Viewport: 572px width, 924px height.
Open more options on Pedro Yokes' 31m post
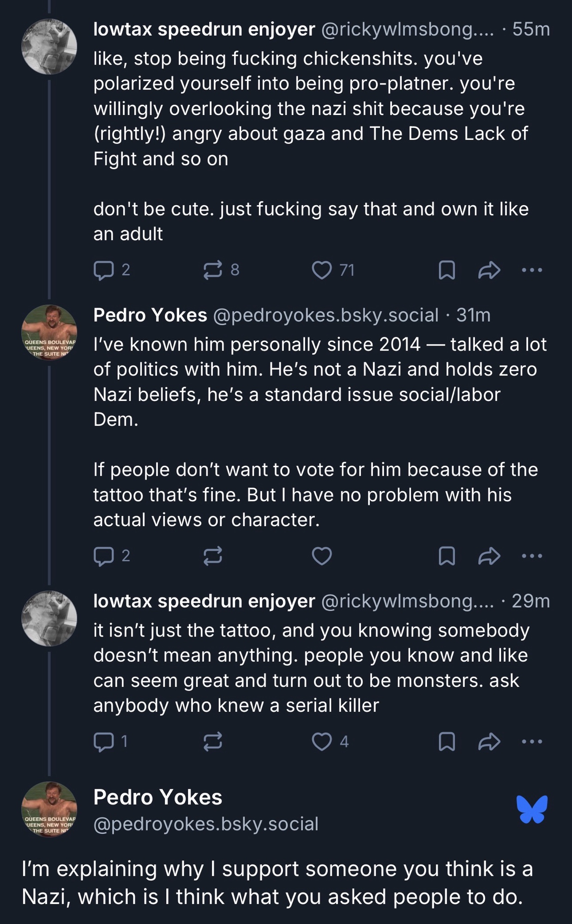(x=532, y=556)
